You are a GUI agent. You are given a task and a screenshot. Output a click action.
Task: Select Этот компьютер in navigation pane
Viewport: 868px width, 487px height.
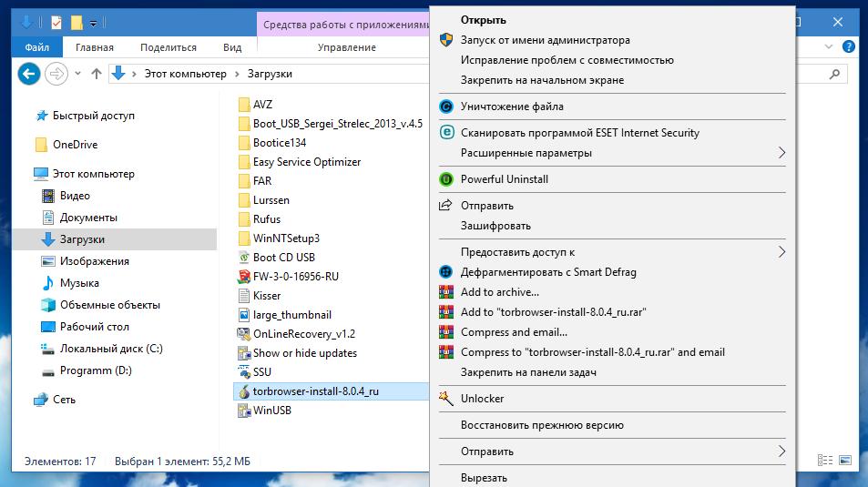[x=94, y=174]
